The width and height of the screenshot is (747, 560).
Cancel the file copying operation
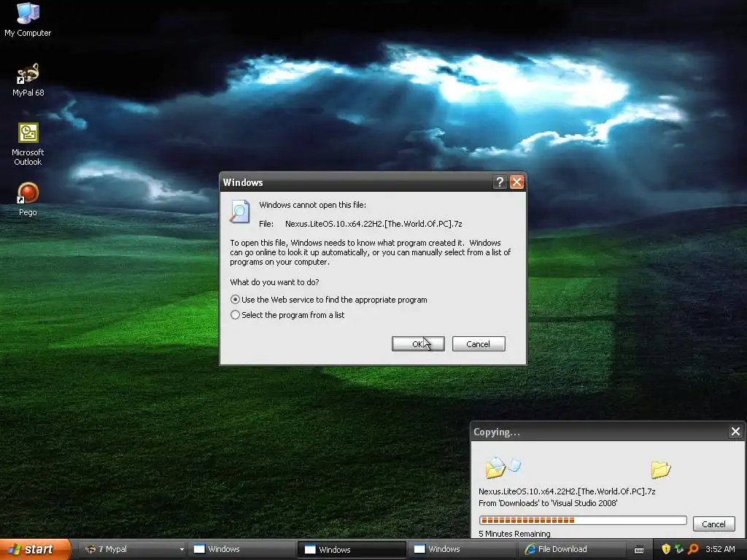(713, 524)
